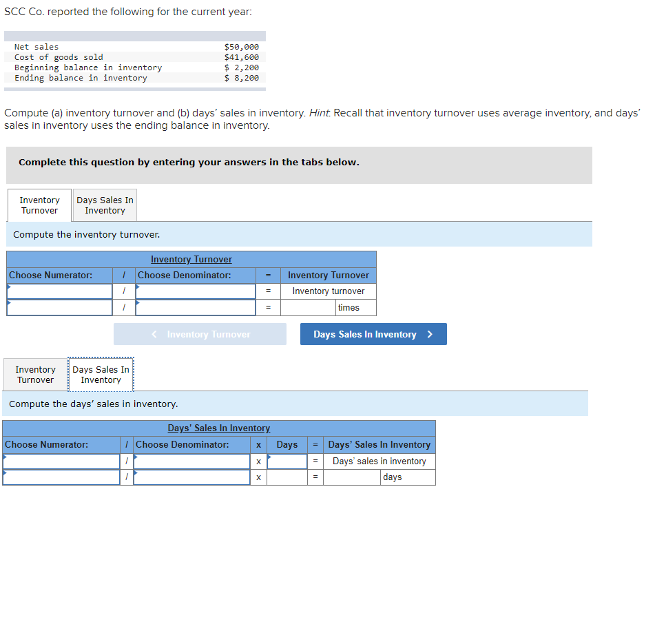
Task: Click the Inventory Turnover table header
Action: (191, 259)
